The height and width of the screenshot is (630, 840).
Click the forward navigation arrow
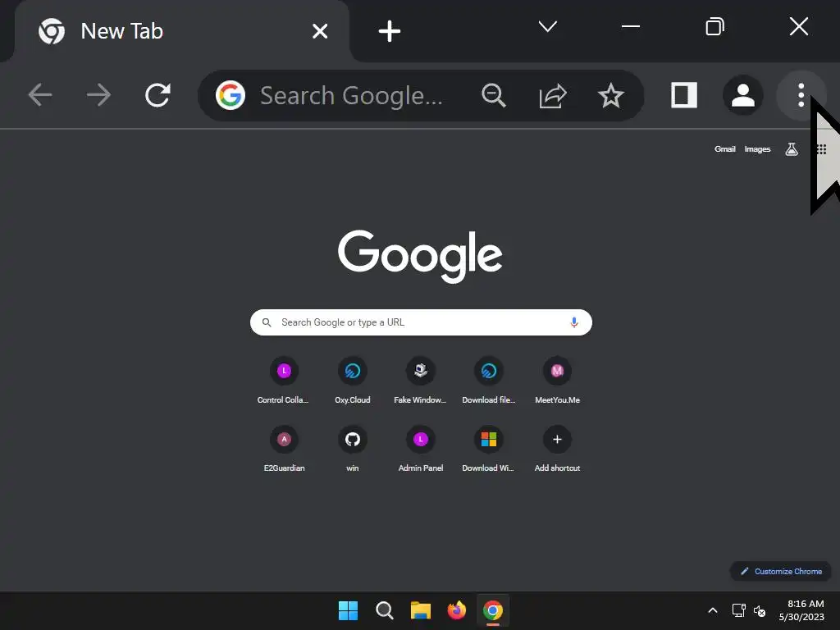(98, 95)
